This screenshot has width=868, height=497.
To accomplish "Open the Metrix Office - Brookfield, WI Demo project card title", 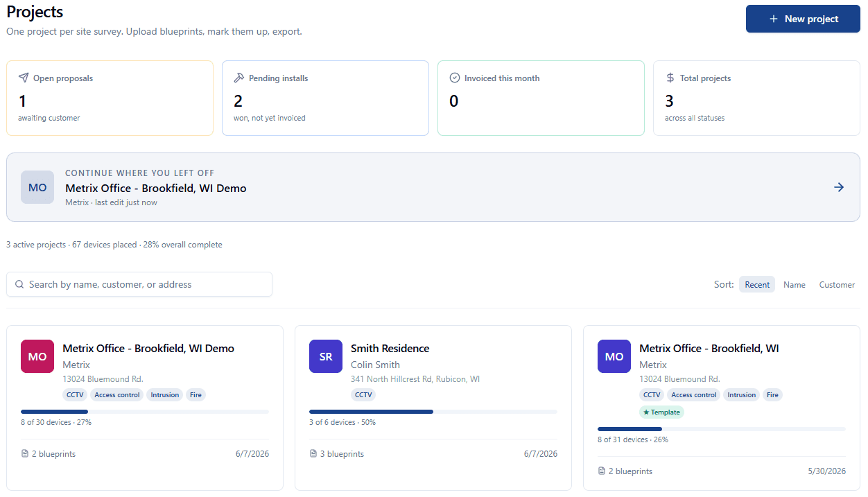I will pos(148,348).
